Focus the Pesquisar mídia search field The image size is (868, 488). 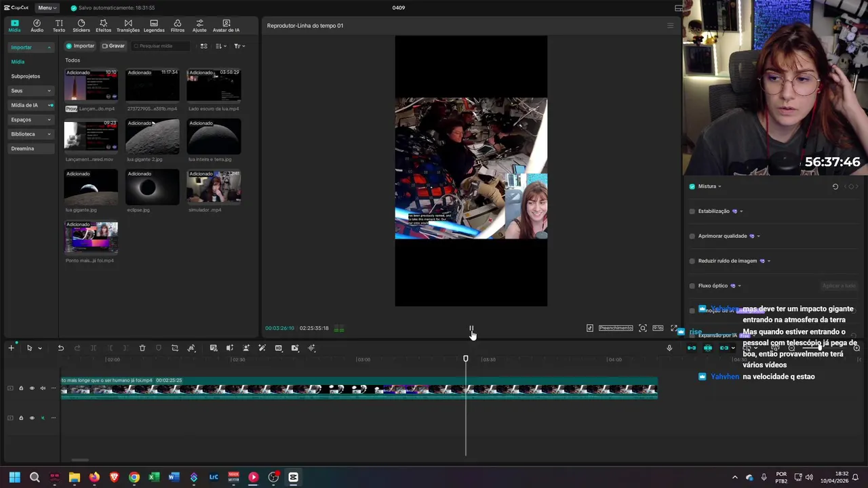pyautogui.click(x=161, y=46)
